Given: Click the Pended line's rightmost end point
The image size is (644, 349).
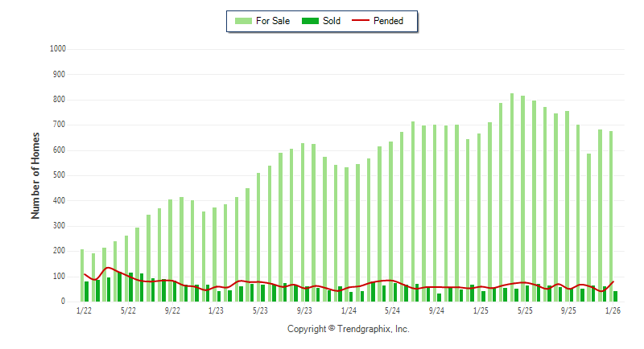Looking at the screenshot, I should 613,281.
